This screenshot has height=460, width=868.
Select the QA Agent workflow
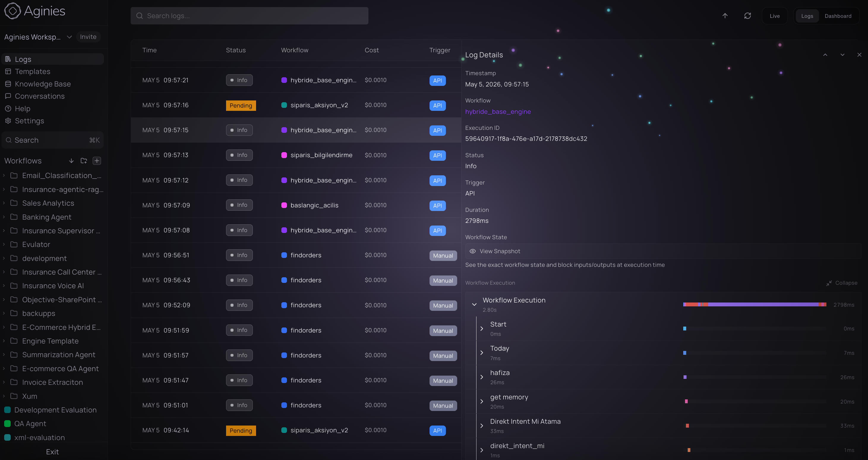click(53, 424)
